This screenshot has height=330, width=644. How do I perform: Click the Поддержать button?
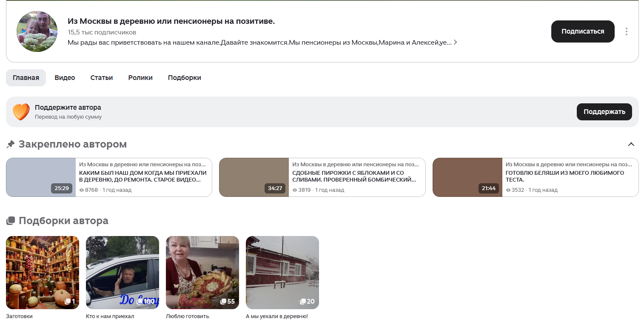tap(604, 112)
